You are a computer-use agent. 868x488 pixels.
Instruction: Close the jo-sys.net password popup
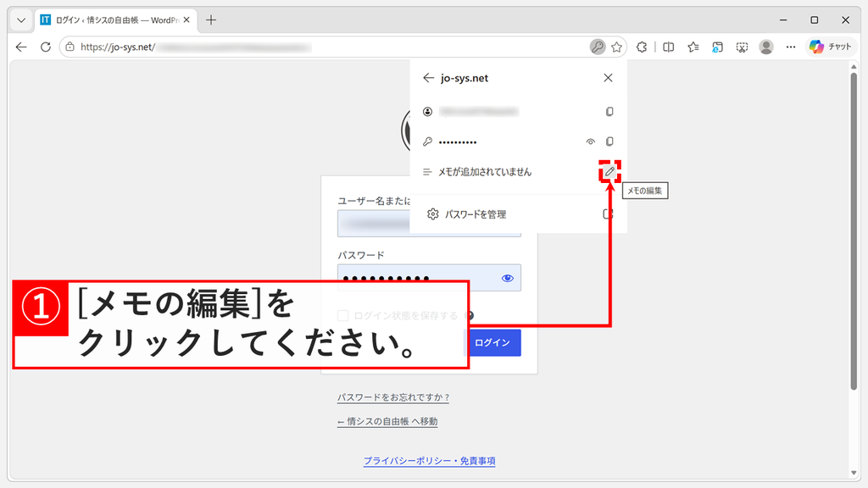(x=608, y=78)
